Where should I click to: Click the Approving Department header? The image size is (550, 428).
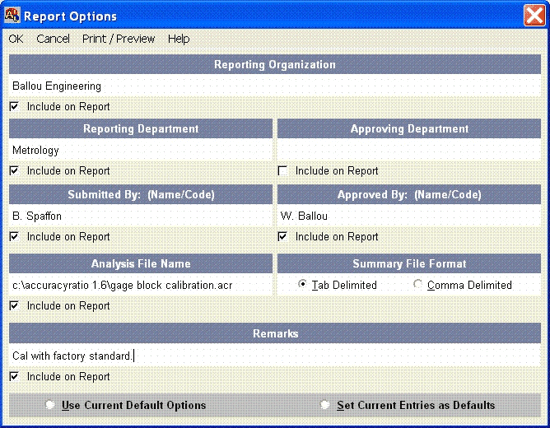click(409, 128)
